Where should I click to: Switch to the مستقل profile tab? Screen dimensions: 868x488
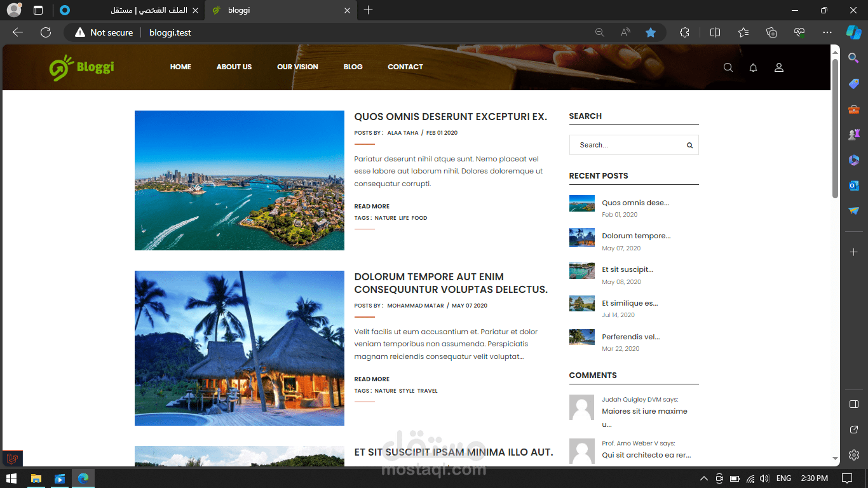coord(128,10)
